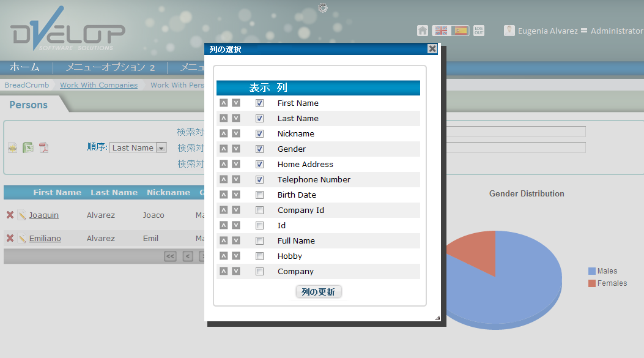Move the Nickname column up
Viewport: 644px width, 358px height.
pos(224,133)
